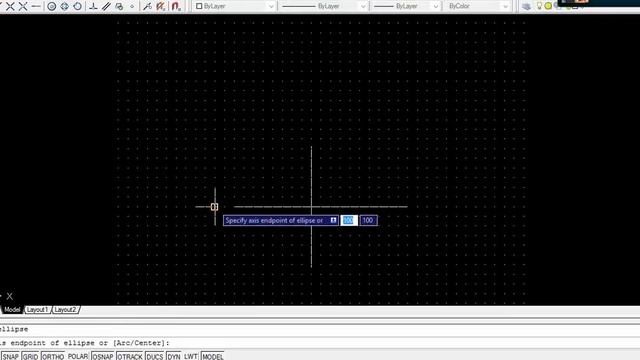This screenshot has height=360, width=640.
Task: Open the lineweight ByLayer dropdown
Action: point(406,6)
